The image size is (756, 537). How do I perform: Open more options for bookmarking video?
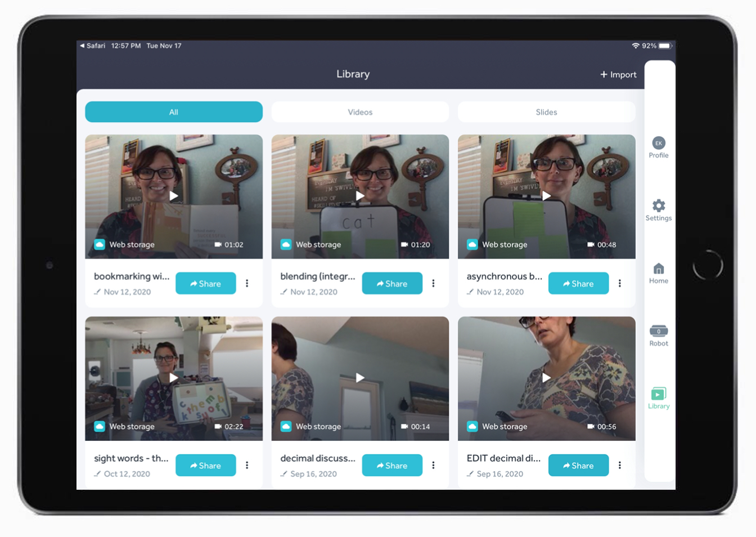(247, 283)
